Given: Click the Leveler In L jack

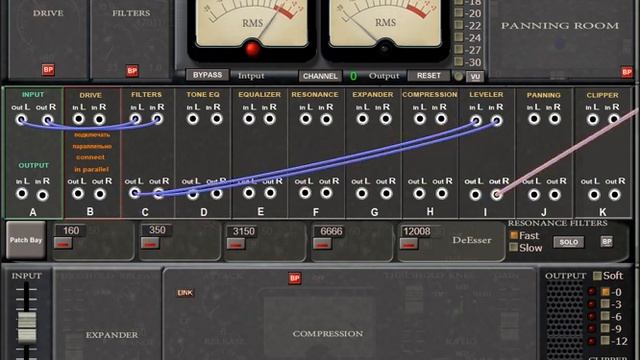Looking at the screenshot, I should coord(476,120).
